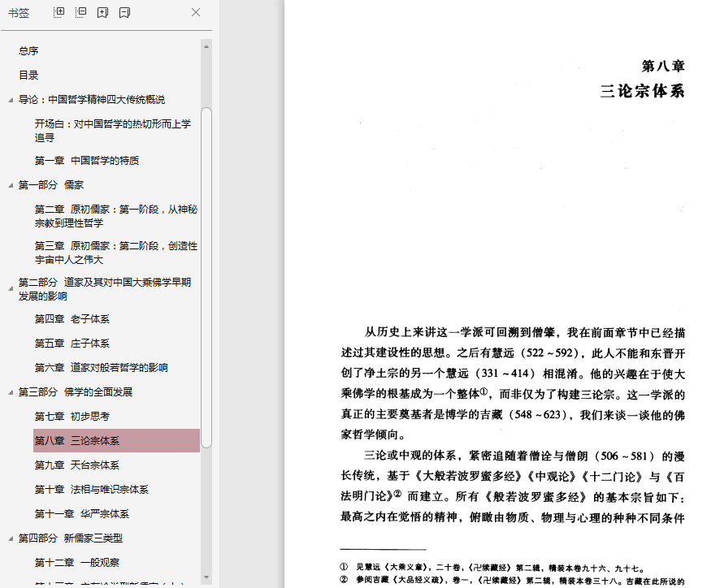The image size is (720, 588).
Task: Delete bookmark icon in bookmarks panel
Action: [124, 12]
